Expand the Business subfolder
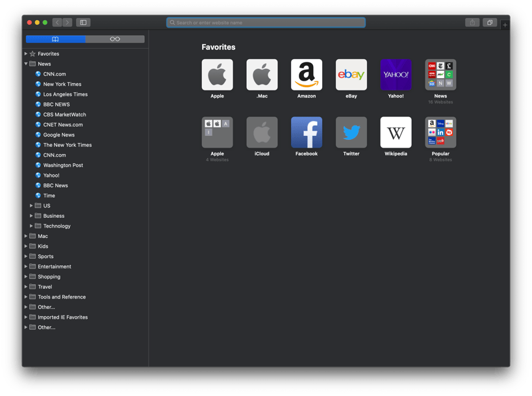Image resolution: width=532 pixels, height=396 pixels. click(x=31, y=216)
